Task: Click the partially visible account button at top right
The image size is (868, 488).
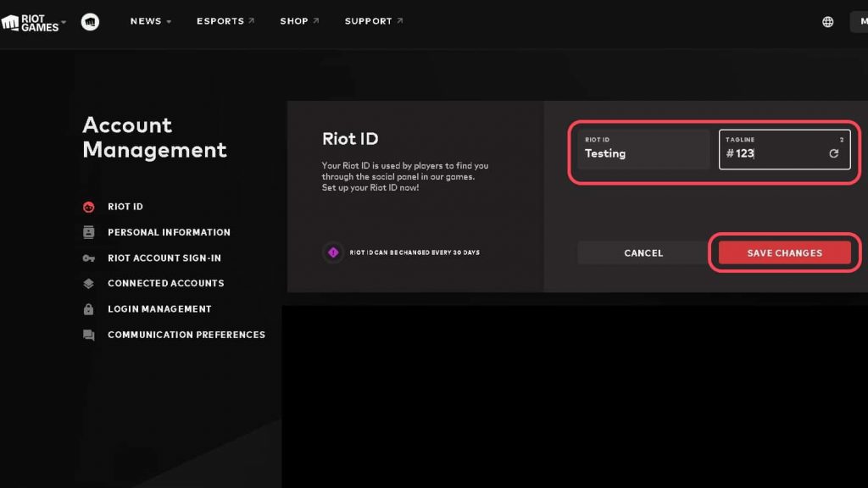Action: pyautogui.click(x=860, y=21)
